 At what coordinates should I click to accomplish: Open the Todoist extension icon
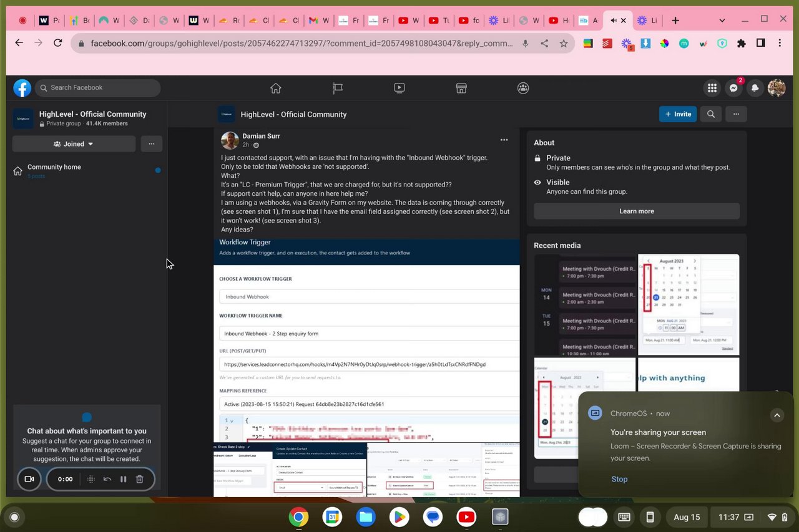tap(607, 44)
